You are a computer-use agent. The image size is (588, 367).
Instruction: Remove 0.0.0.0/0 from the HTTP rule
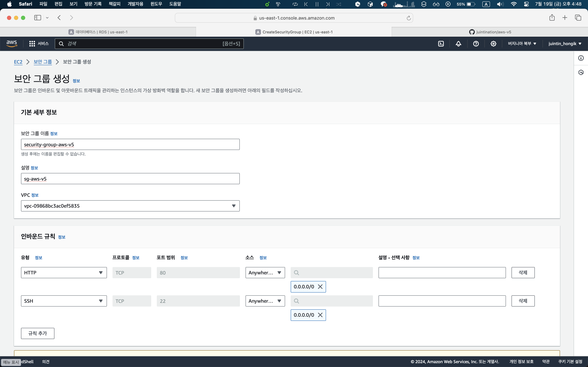click(x=320, y=287)
